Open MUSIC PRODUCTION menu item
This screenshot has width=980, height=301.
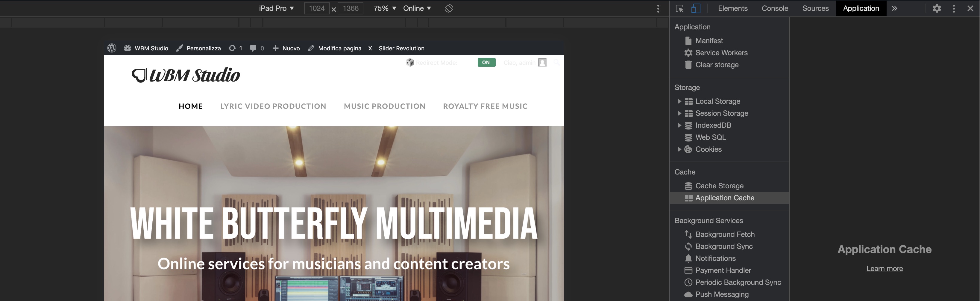point(385,106)
